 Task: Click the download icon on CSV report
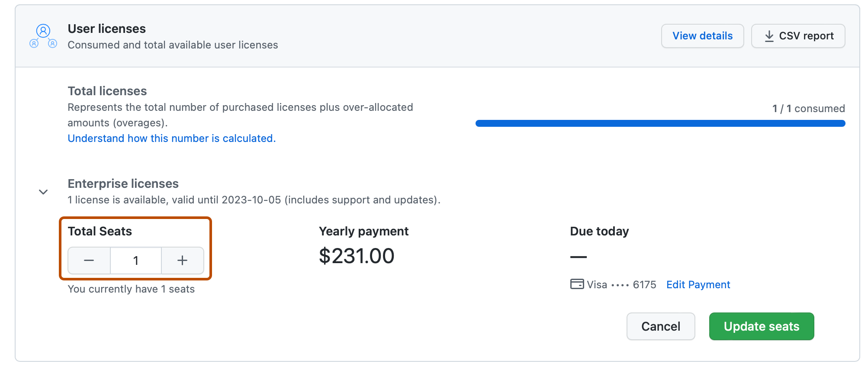click(769, 36)
